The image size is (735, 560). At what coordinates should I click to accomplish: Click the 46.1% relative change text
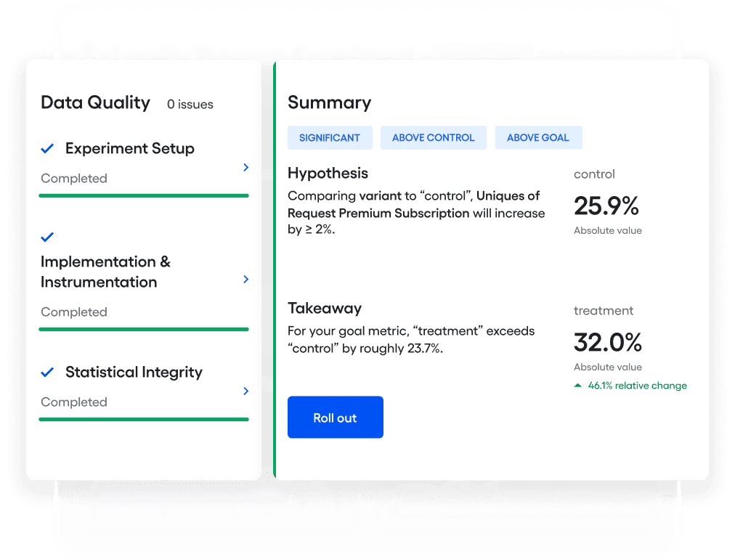pyautogui.click(x=637, y=386)
